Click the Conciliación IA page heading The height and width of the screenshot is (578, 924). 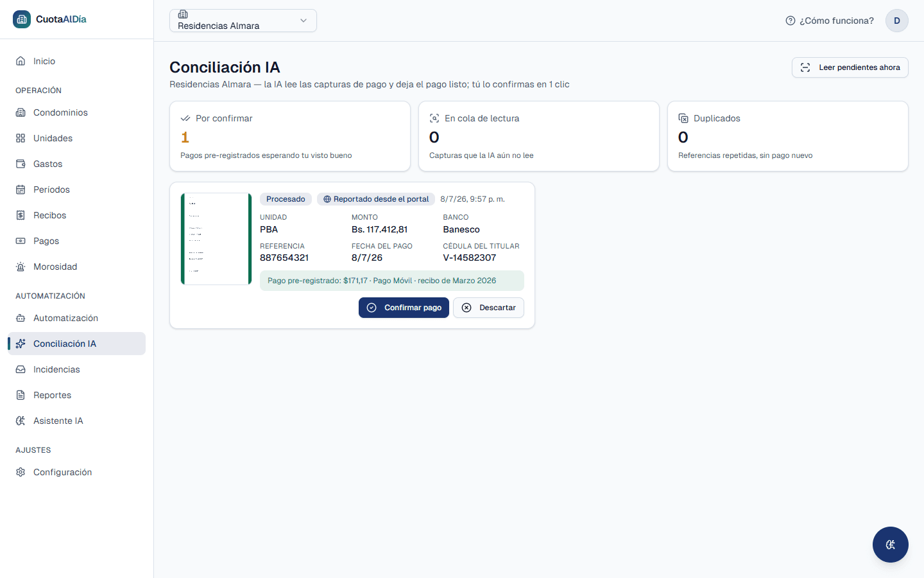(225, 67)
